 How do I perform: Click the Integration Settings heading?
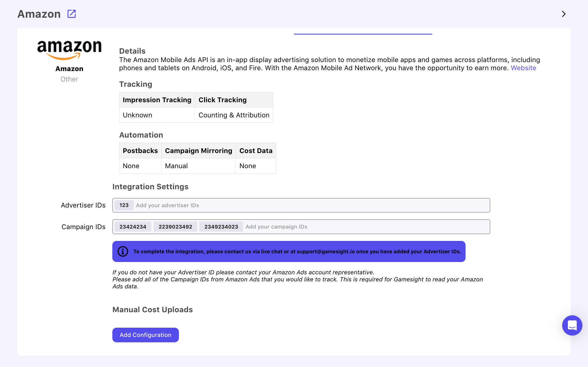pyautogui.click(x=150, y=187)
